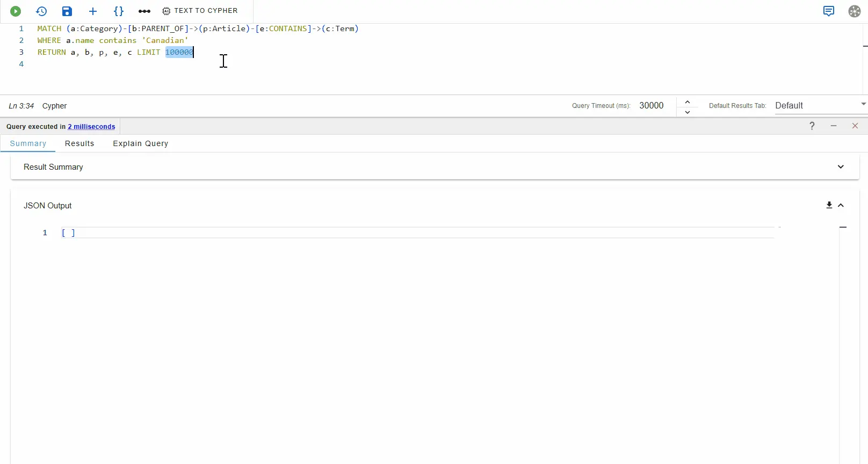
Task: Click the Result Summary heading
Action: (53, 167)
